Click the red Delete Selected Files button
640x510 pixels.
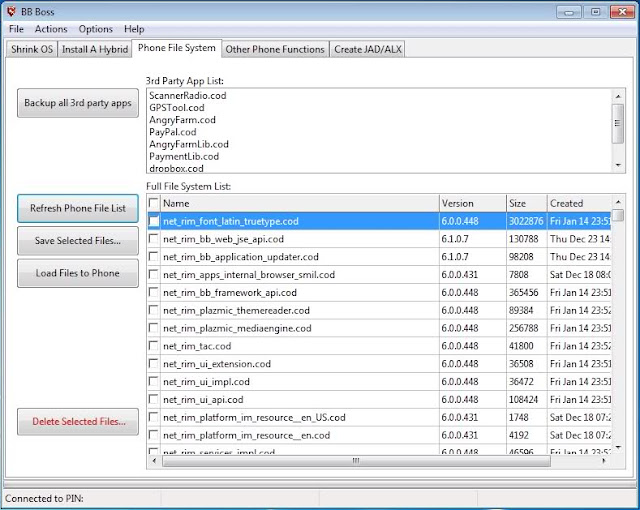pyautogui.click(x=78, y=421)
